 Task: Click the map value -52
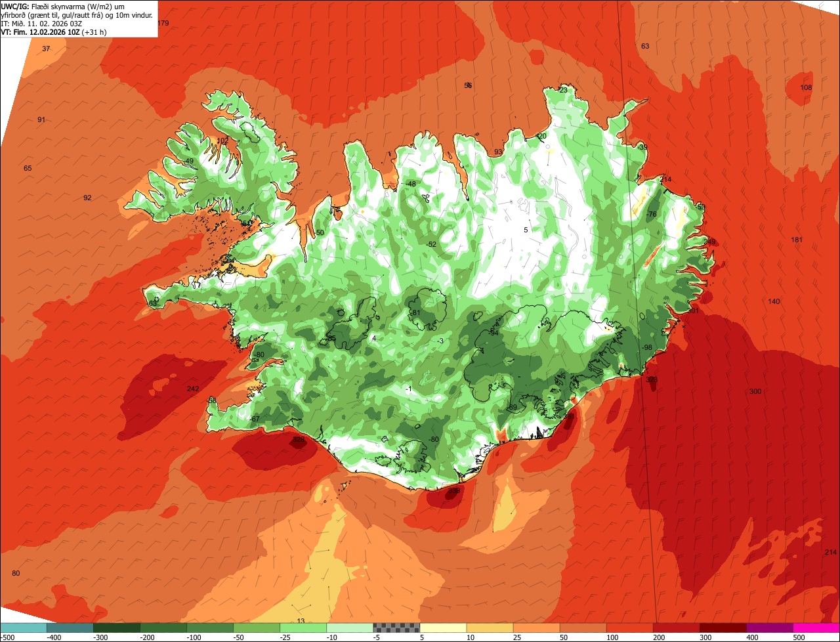tap(430, 244)
